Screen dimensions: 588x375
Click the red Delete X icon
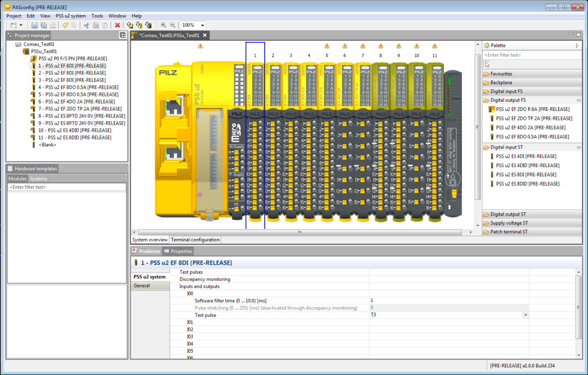point(117,25)
